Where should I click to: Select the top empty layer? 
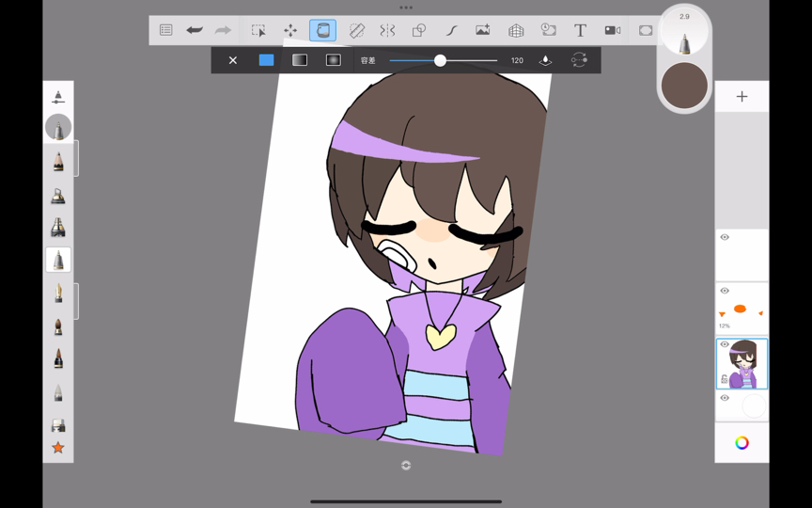click(x=742, y=255)
